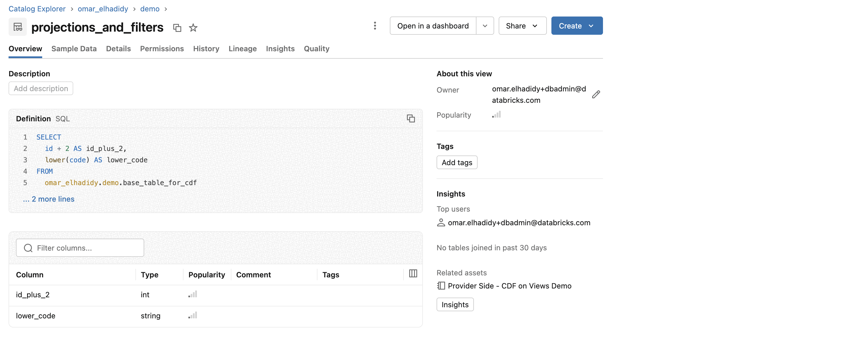Open the demo schema breadcrumb
The image size is (868, 344).
pyautogui.click(x=150, y=9)
